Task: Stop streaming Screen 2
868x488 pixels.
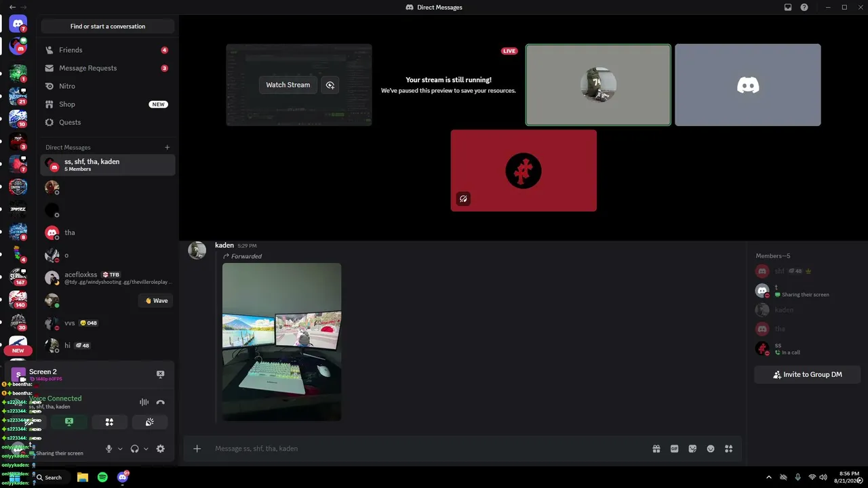Action: tap(161, 374)
